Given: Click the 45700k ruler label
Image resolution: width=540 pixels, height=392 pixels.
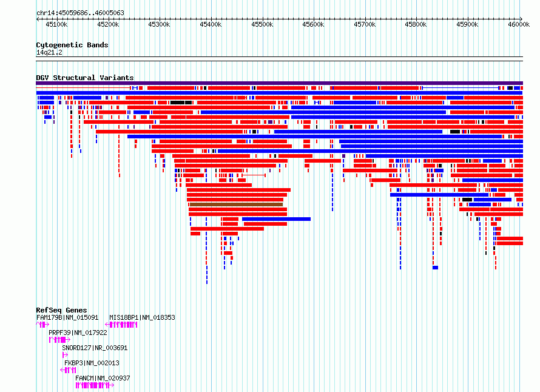Looking at the screenshot, I should pyautogui.click(x=365, y=24).
